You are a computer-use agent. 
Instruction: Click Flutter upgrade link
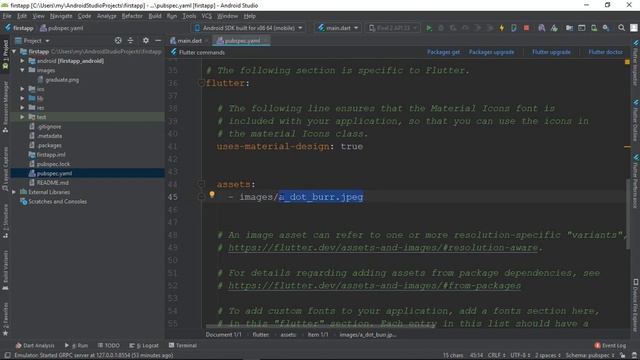[551, 52]
